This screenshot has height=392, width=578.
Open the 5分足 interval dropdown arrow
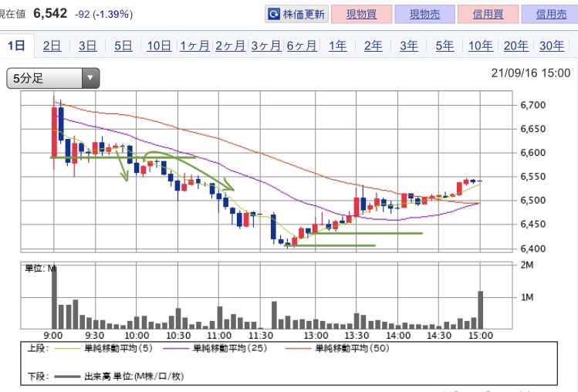(x=90, y=78)
